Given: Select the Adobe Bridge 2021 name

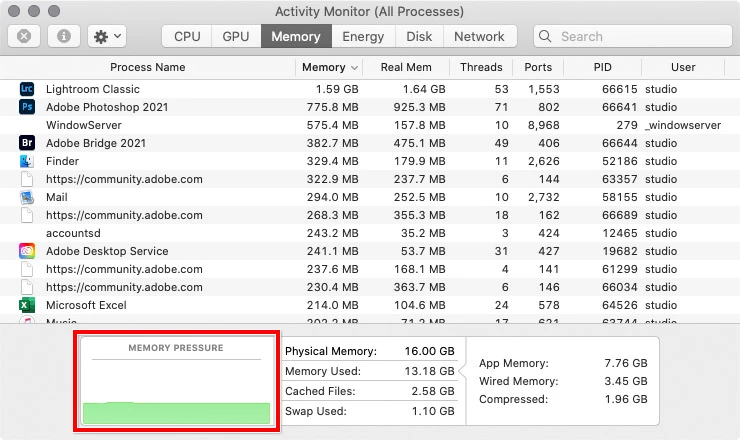Looking at the screenshot, I should coord(96,143).
